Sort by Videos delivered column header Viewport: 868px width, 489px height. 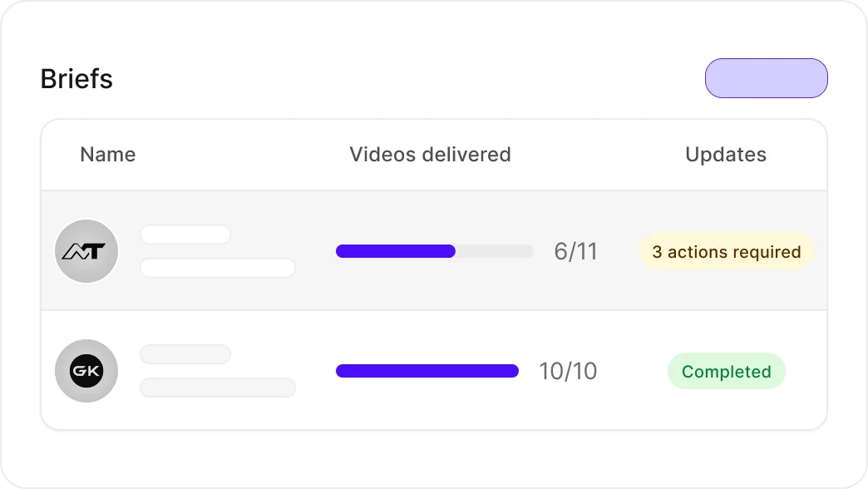click(430, 155)
